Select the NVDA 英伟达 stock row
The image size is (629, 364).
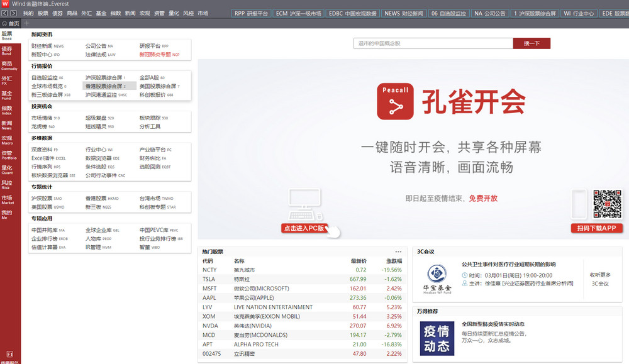(302, 326)
